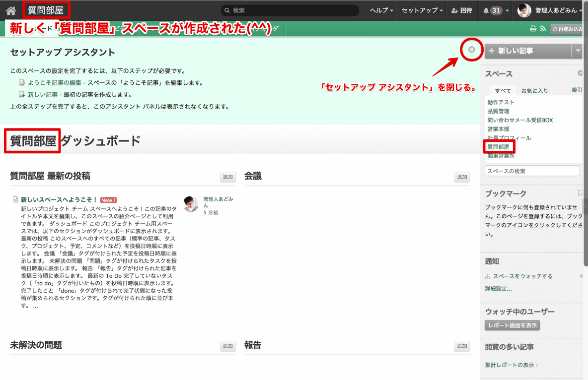Open the セットアップ dropdown menu
The image size is (588, 380).
click(x=422, y=10)
